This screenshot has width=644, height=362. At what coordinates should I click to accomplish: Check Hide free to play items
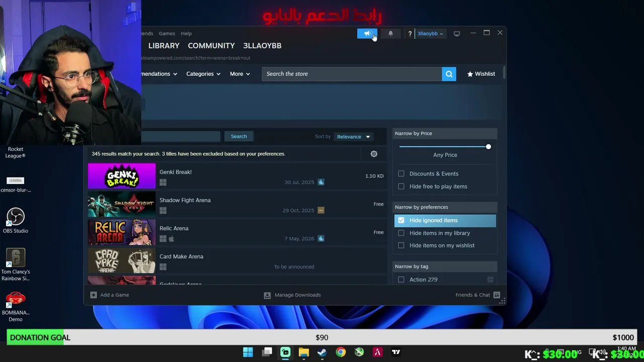[x=401, y=187]
